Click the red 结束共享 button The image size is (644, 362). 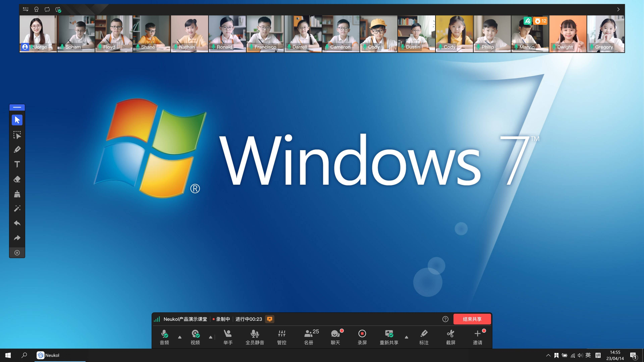coord(472,319)
